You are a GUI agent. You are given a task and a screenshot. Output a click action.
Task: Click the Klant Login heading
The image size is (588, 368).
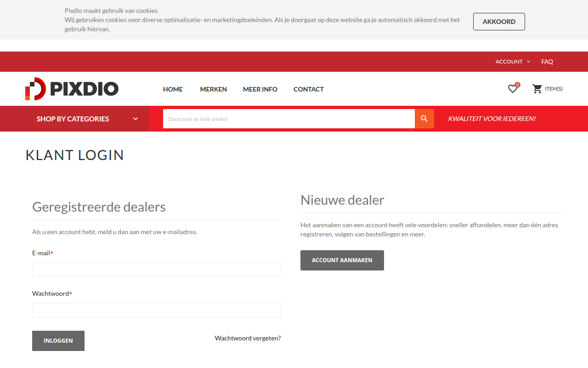coord(75,155)
